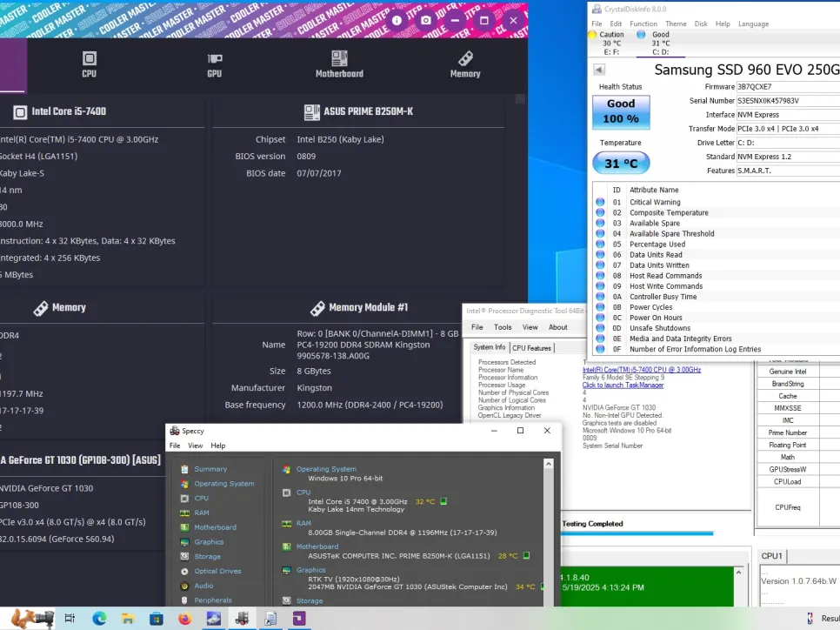Open Graphics in Speccy sidebar

pos(209,542)
